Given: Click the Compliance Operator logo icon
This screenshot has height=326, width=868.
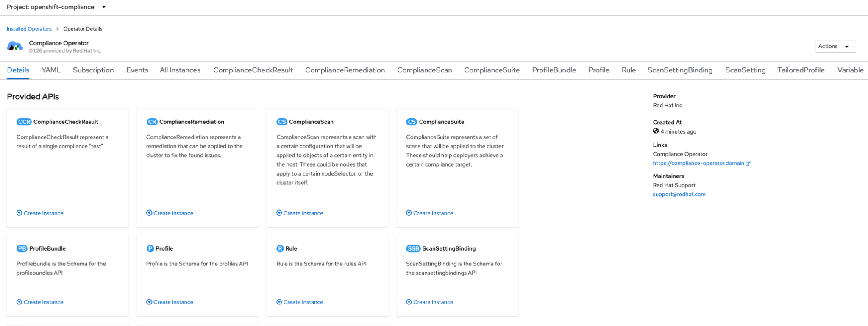Looking at the screenshot, I should point(15,46).
